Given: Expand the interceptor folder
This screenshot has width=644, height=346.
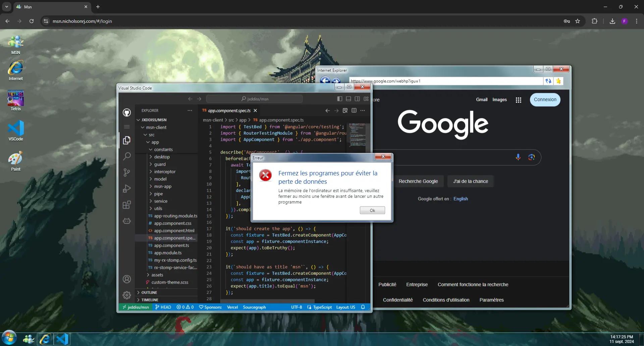Looking at the screenshot, I should [165, 172].
